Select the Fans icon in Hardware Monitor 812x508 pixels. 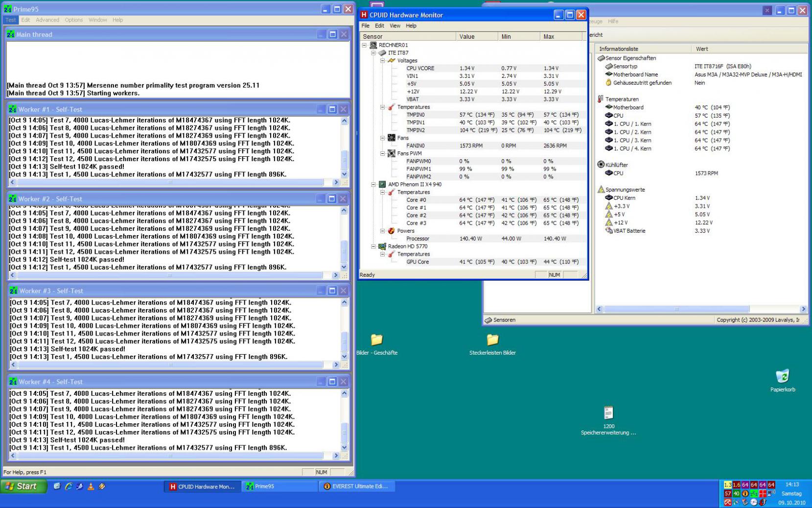pyautogui.click(x=392, y=138)
